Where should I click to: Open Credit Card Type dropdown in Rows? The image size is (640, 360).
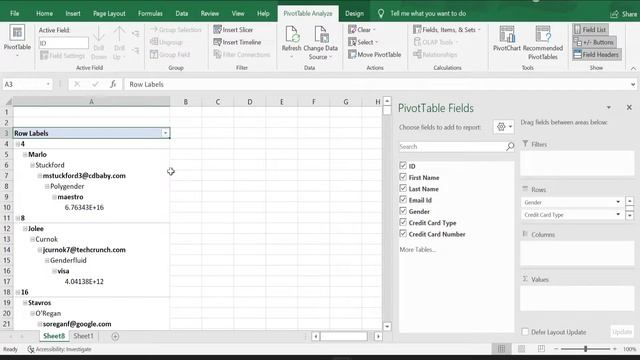[x=618, y=215]
